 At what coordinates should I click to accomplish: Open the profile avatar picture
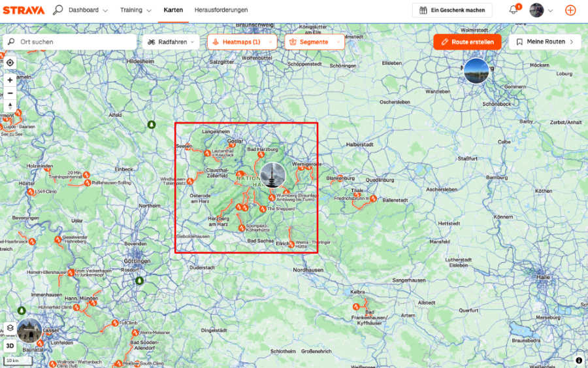tap(536, 10)
